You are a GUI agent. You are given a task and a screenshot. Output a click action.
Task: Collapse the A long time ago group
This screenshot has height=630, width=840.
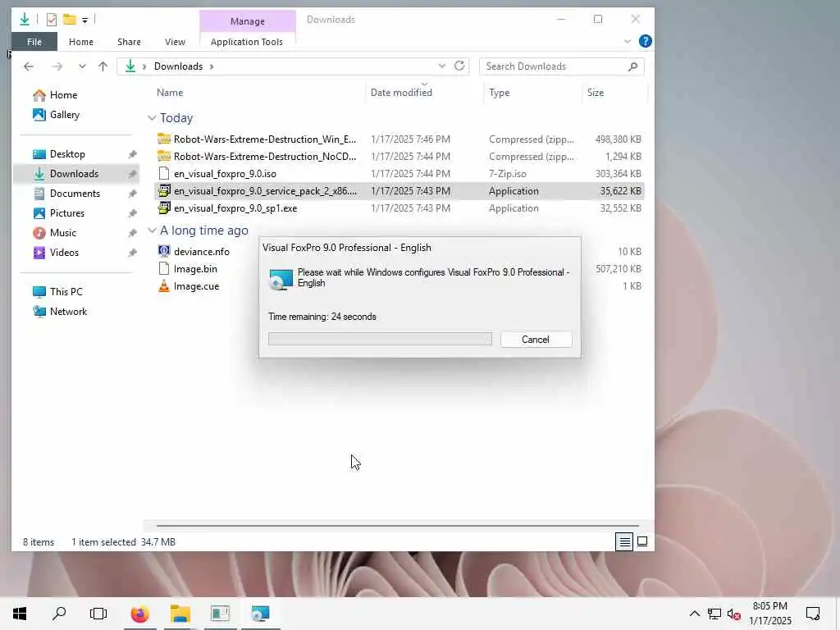[x=152, y=231]
